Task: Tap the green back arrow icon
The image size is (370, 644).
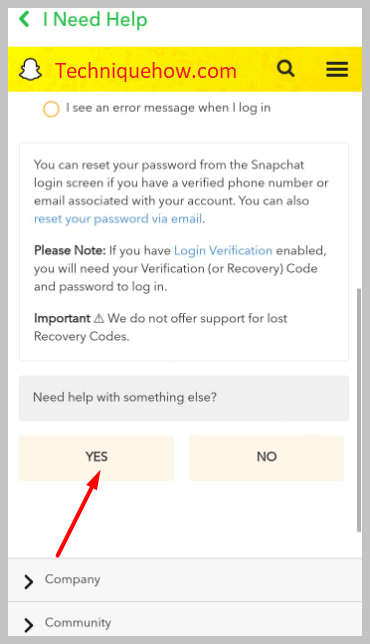Action: pos(25,19)
